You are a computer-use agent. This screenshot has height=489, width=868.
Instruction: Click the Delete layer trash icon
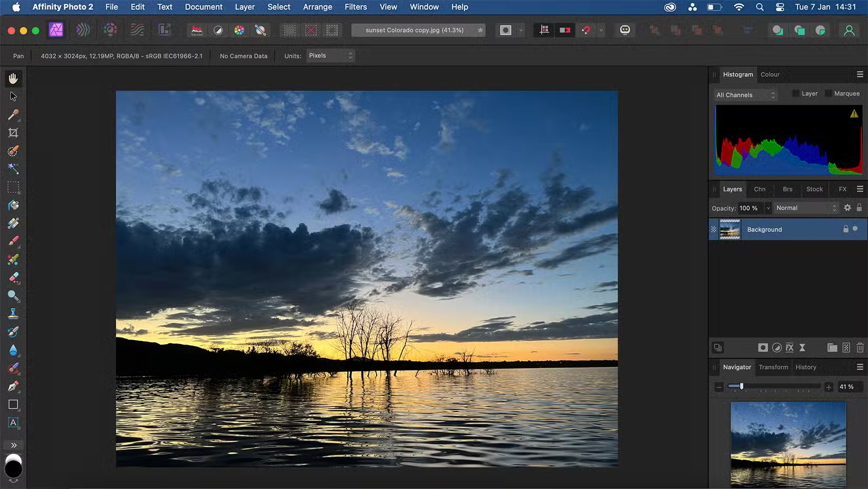point(860,347)
